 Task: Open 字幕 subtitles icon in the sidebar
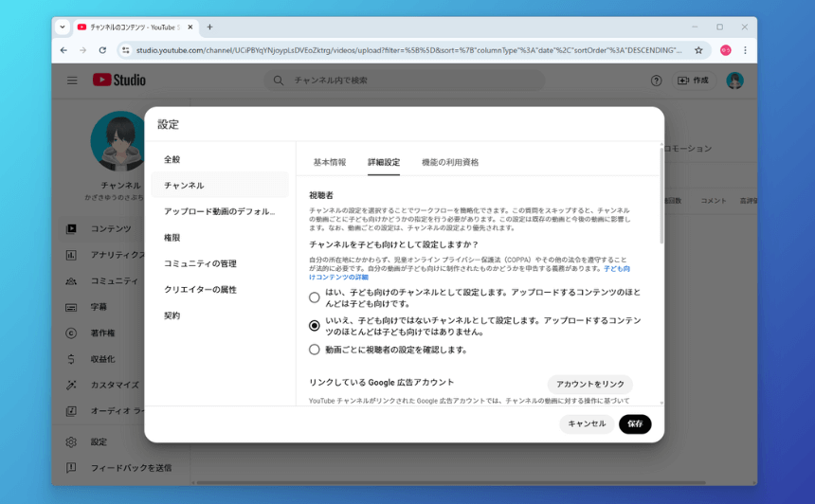71,307
